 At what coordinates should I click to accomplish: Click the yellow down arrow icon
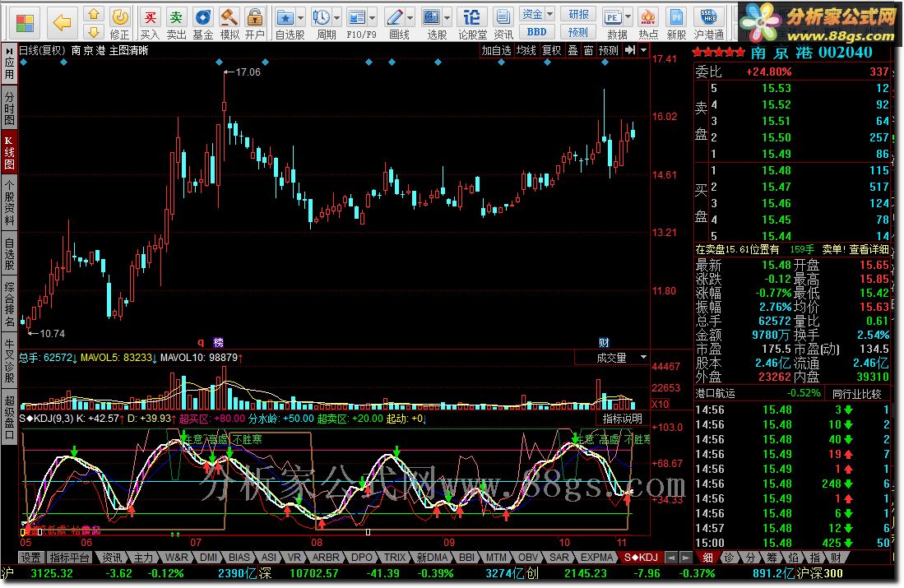94,32
